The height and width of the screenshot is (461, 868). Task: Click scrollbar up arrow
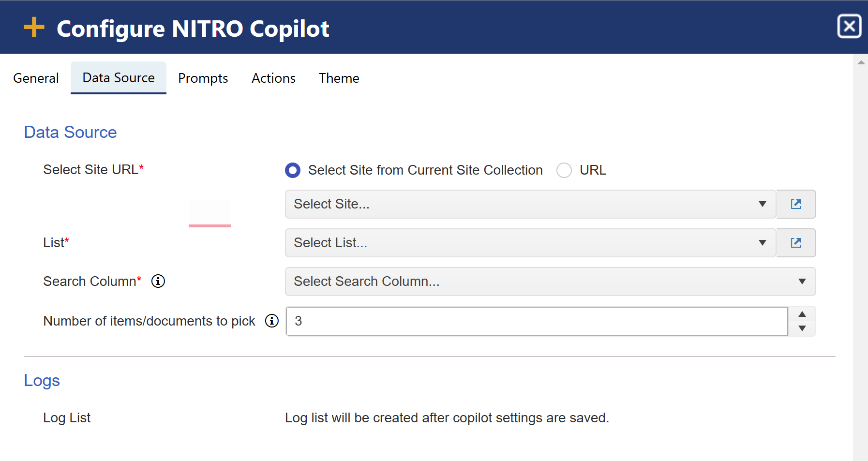click(861, 62)
